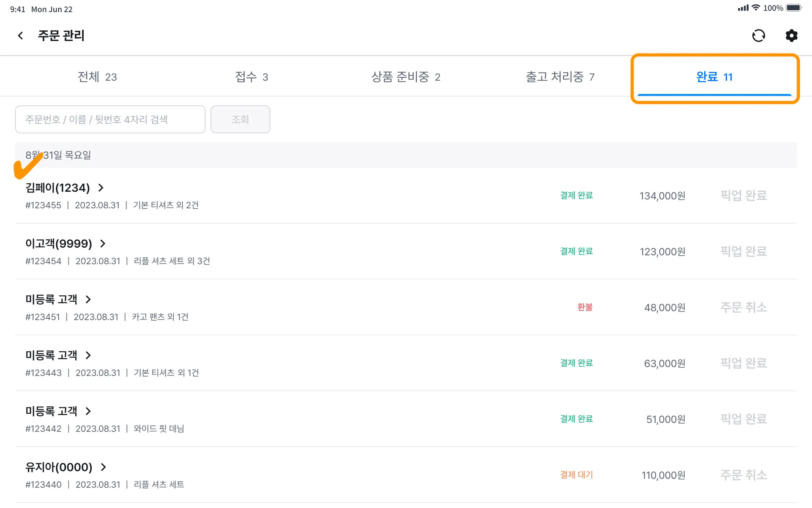Viewport: 812px width, 508px height.
Task: Select the 완료 11 tab
Action: pos(714,77)
